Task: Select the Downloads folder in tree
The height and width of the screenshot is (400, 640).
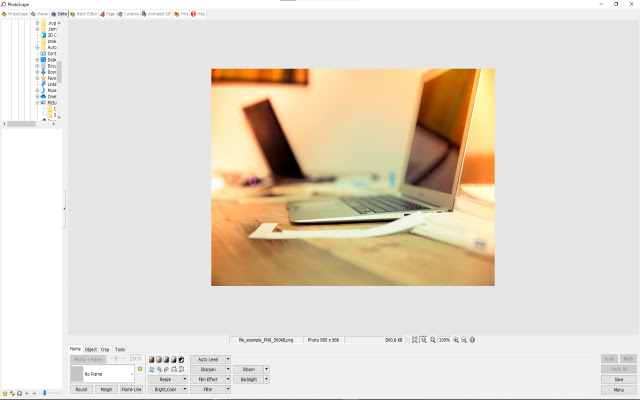Action: pyautogui.click(x=51, y=72)
